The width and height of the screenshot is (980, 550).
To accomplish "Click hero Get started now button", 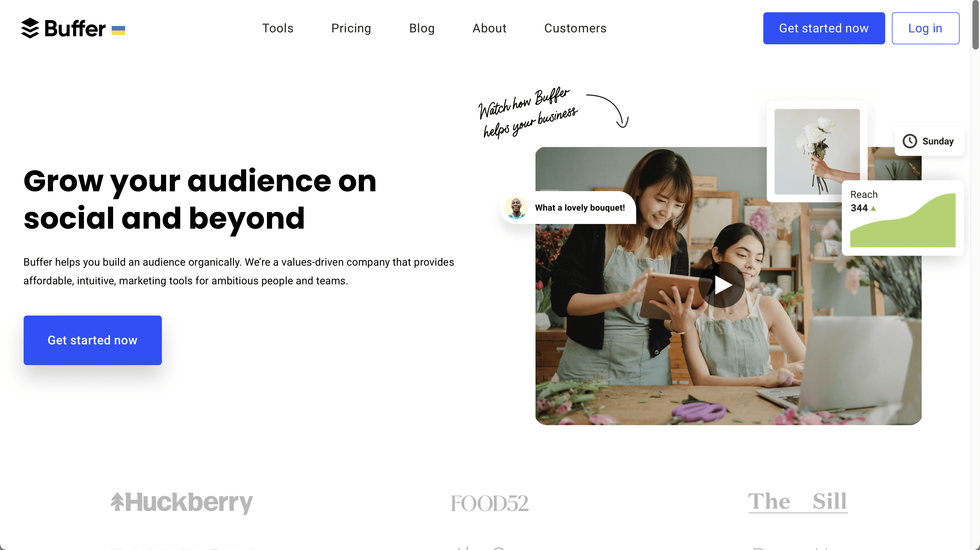I will click(93, 340).
